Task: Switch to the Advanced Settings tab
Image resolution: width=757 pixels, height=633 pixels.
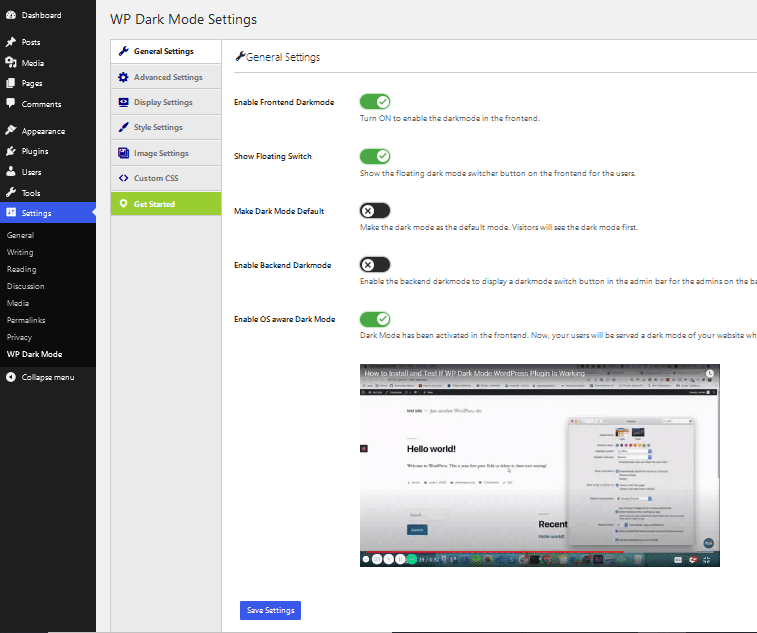Action: tap(166, 77)
